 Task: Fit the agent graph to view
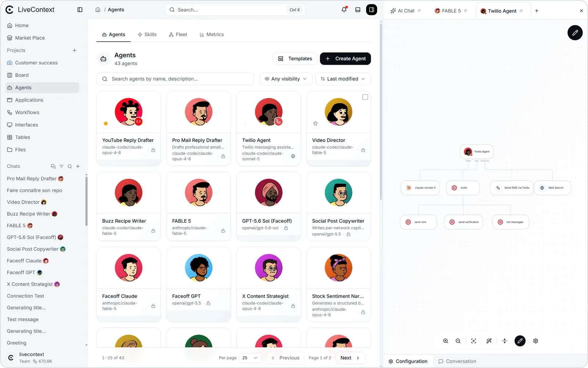474,341
